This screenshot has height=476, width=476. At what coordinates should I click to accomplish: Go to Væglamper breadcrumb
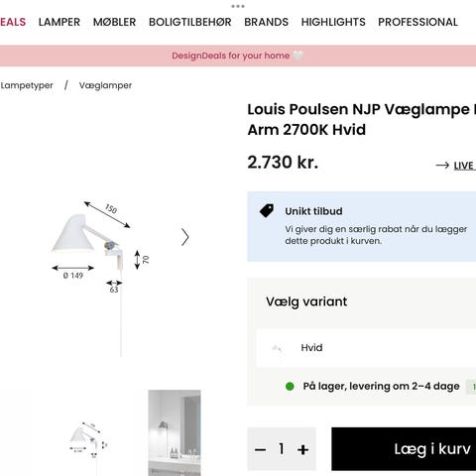pyautogui.click(x=105, y=85)
